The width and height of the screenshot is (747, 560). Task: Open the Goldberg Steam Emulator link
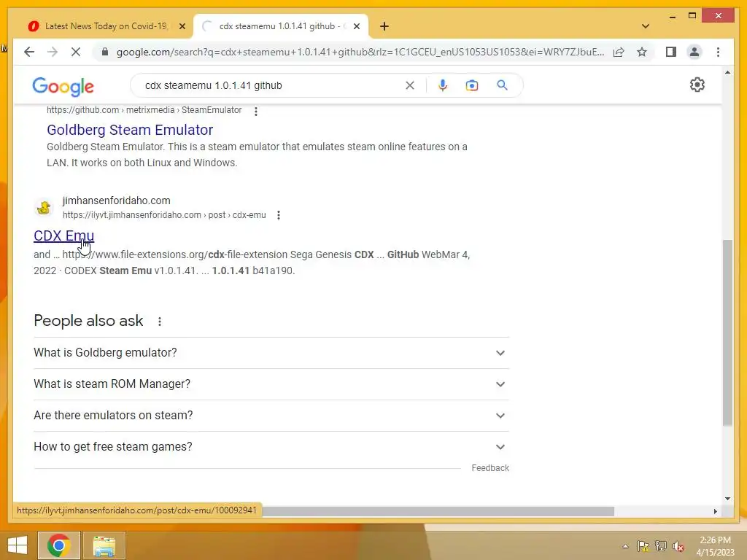[130, 130]
